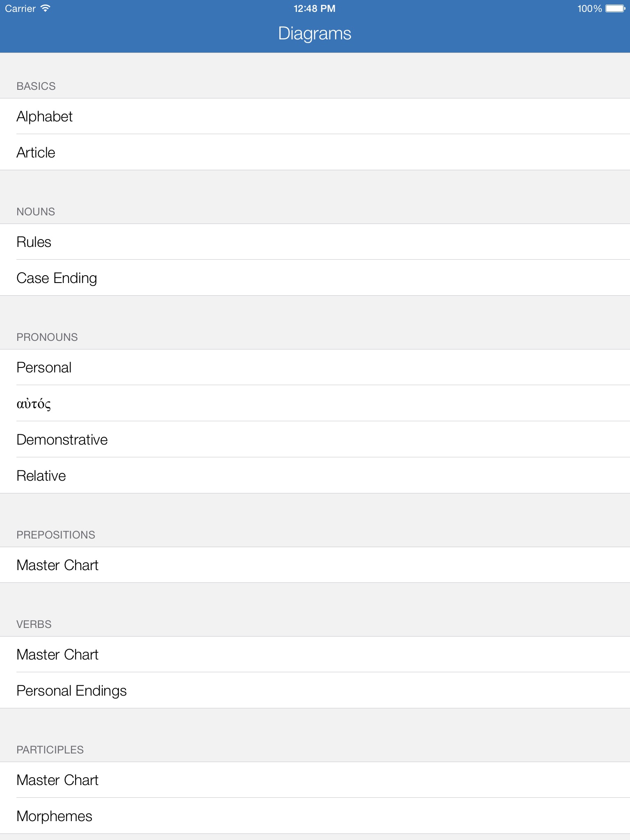
Task: Tap the Carrier label in status bar
Action: pos(20,9)
